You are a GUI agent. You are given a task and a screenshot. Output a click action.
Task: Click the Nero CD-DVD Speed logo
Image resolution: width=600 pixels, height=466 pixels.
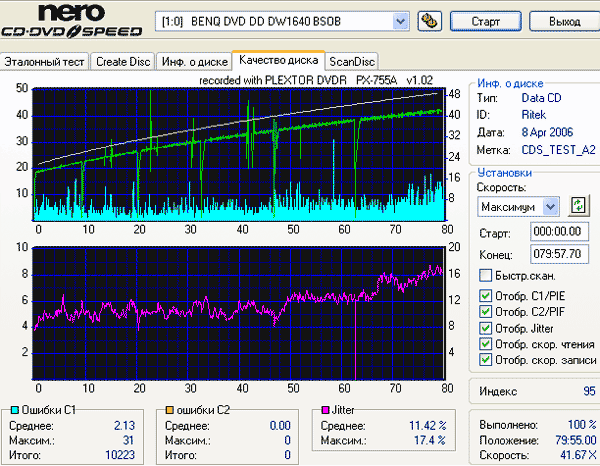[71, 20]
